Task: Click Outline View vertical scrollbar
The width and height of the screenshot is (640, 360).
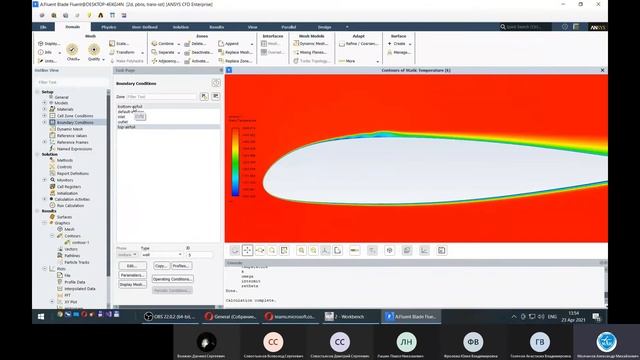Action: point(108,184)
